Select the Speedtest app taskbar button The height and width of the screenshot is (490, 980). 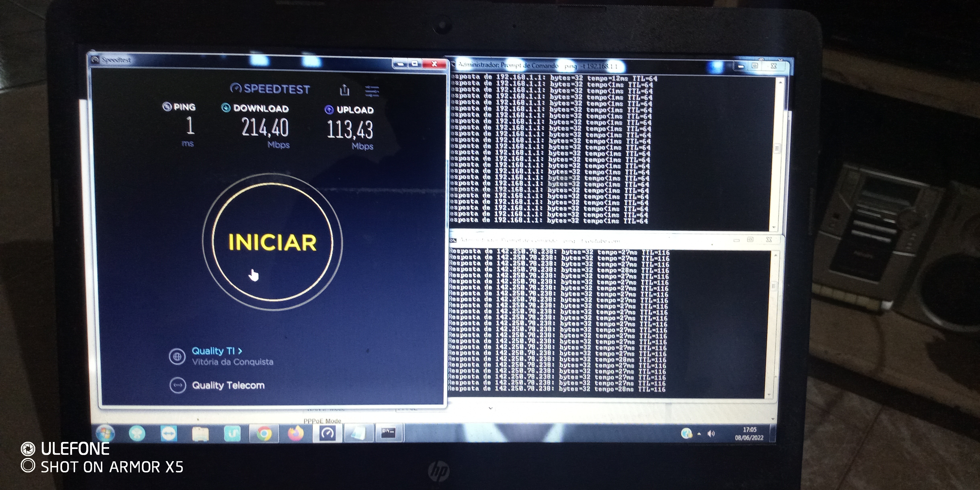[x=327, y=433]
